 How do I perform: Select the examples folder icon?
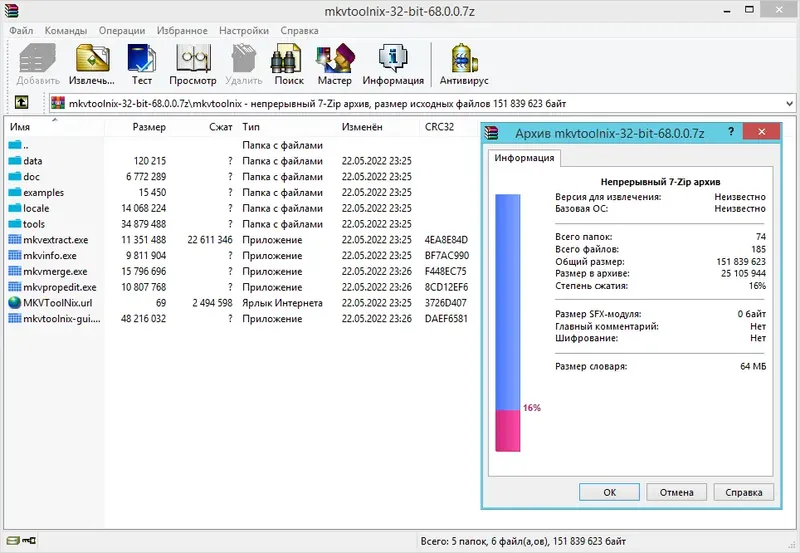pyautogui.click(x=15, y=193)
